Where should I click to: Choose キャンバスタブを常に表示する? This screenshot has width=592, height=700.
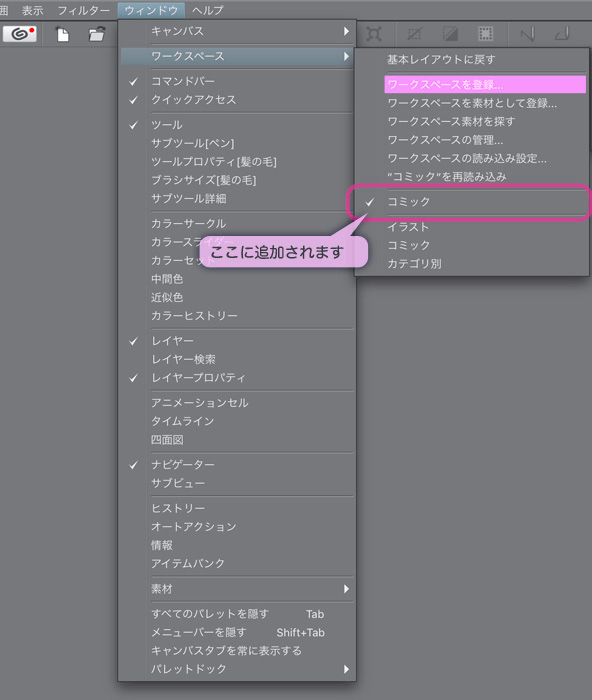coord(238,651)
